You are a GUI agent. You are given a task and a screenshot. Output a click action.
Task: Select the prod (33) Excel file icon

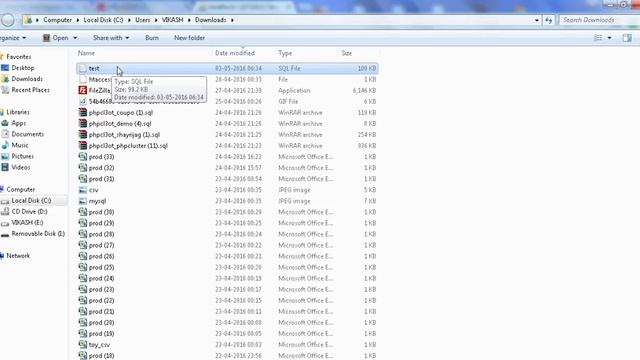click(83, 157)
